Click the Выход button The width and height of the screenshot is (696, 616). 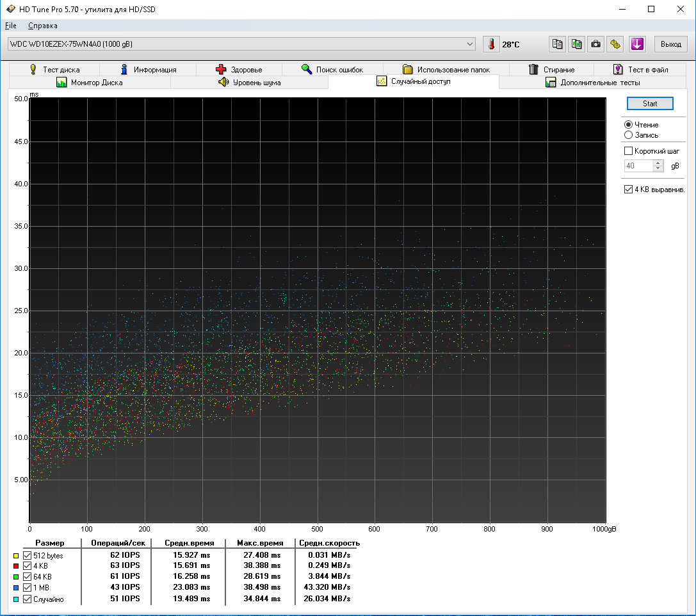[x=670, y=44]
